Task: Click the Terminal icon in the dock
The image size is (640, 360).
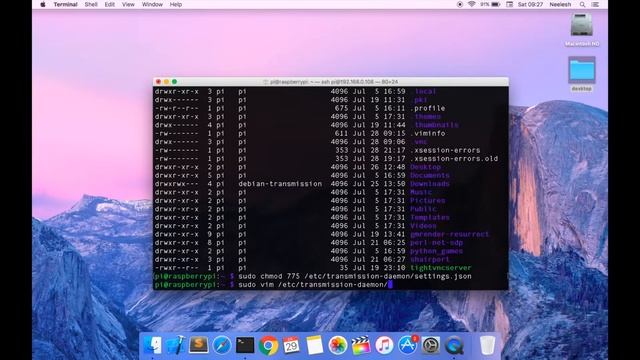Action: coord(245,345)
